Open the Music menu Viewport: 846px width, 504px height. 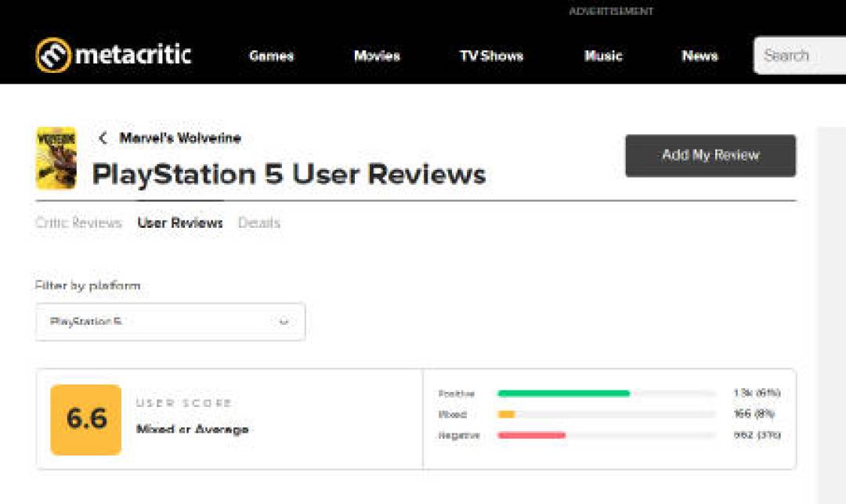(x=603, y=56)
